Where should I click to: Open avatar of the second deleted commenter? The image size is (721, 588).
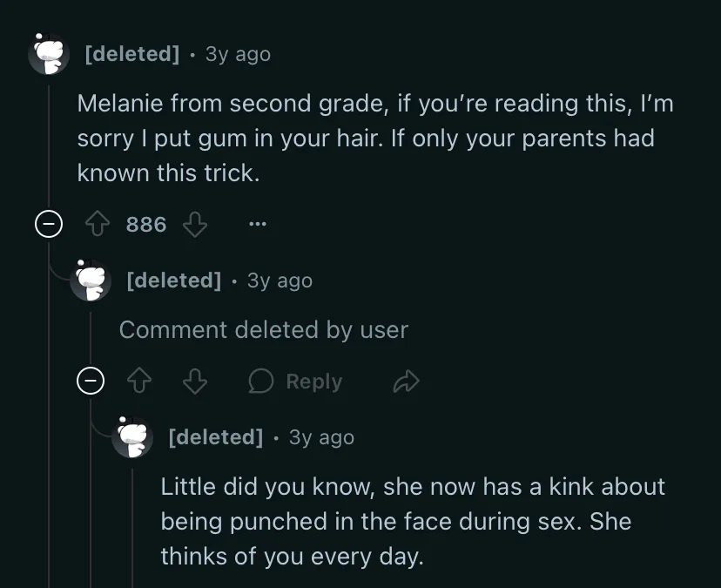[x=91, y=280]
